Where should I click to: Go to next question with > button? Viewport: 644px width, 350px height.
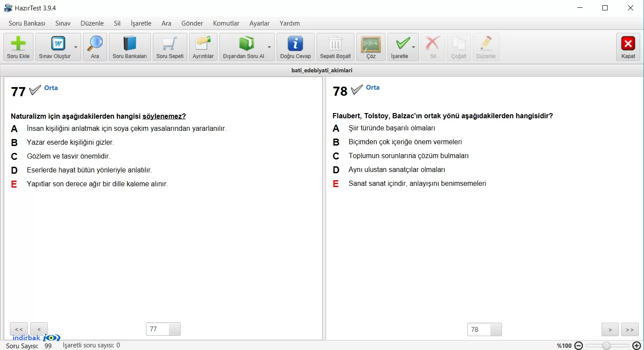coord(610,330)
